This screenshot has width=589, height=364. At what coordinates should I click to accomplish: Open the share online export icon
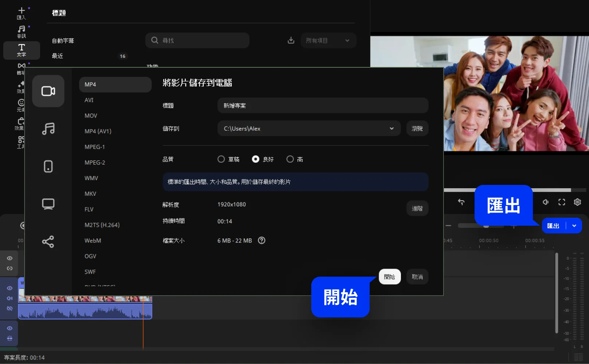pyautogui.click(x=48, y=242)
